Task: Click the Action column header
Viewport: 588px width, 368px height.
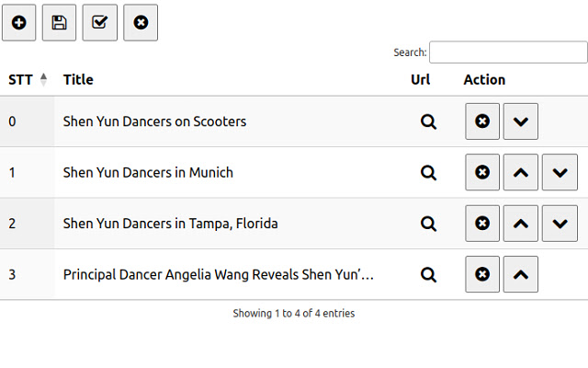Action: point(484,80)
